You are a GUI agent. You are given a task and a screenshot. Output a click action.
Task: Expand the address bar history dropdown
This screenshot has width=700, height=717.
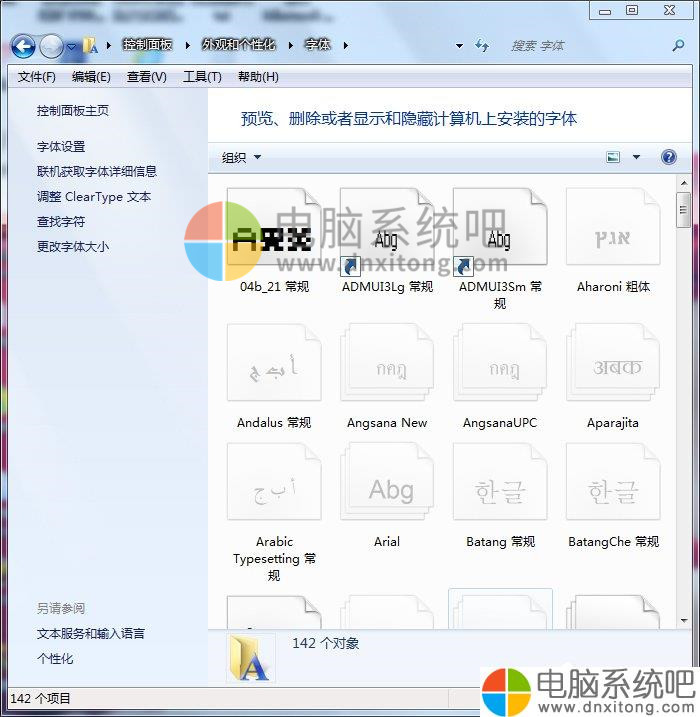[459, 46]
